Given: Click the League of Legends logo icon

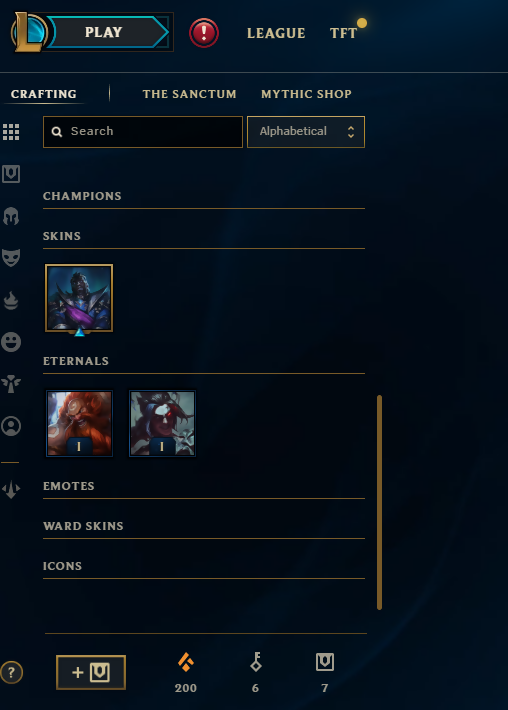Looking at the screenshot, I should click(x=29, y=32).
